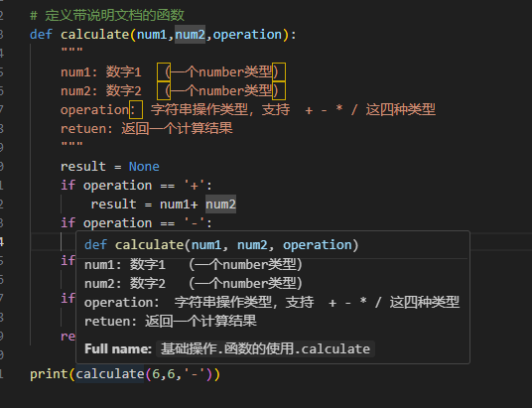
Task: Click the comment line '# 定义带说明文档的函数'
Action: coord(107,15)
